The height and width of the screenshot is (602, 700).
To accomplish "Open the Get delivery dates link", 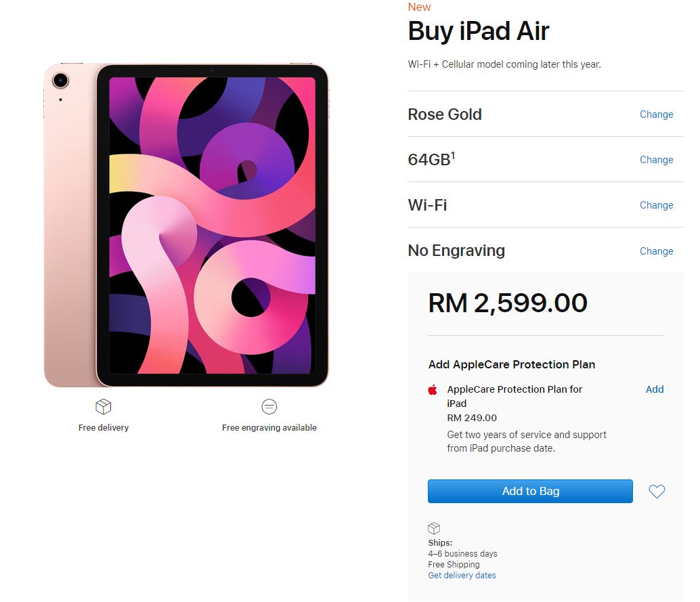I will 462,576.
